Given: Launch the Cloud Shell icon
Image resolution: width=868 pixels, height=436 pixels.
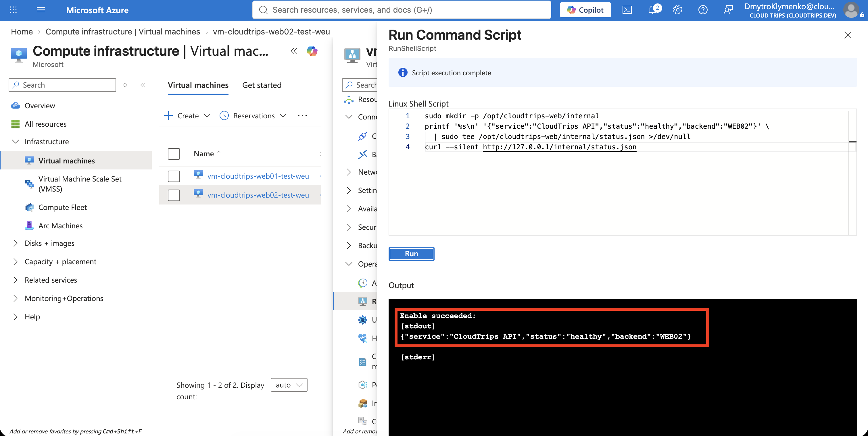Looking at the screenshot, I should [627, 10].
